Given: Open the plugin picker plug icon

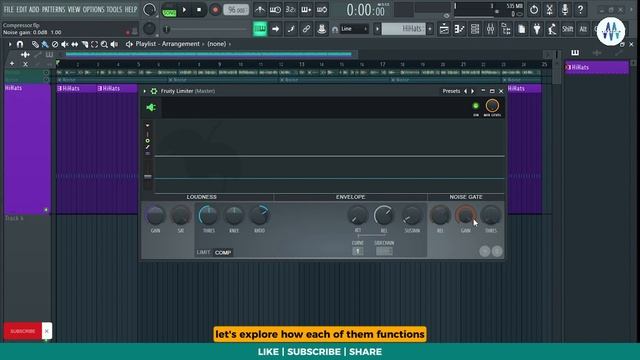Looking at the screenshot, I should 537,29.
